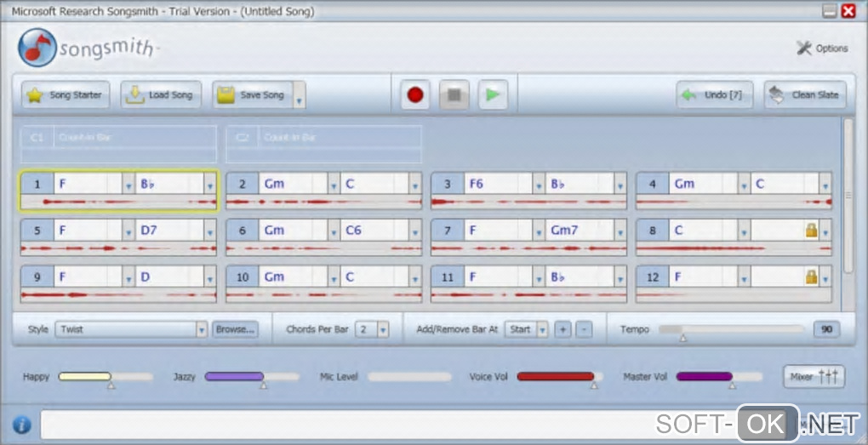
Task: Select bar number 11
Action: (x=448, y=277)
